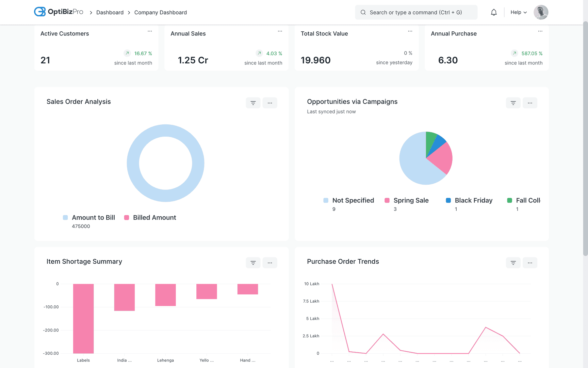Viewport: 588px width, 368px height.
Task: Open the Active Customers card menu
Action: click(149, 31)
